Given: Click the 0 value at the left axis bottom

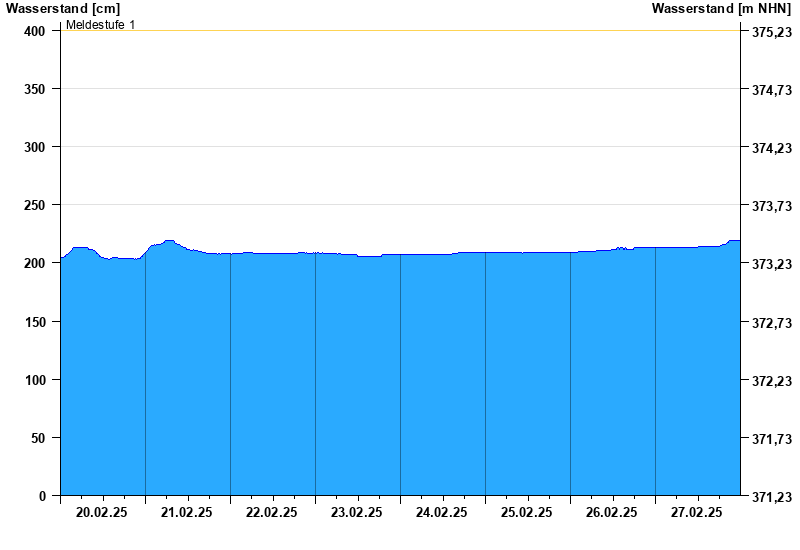Looking at the screenshot, I should coord(43,496).
